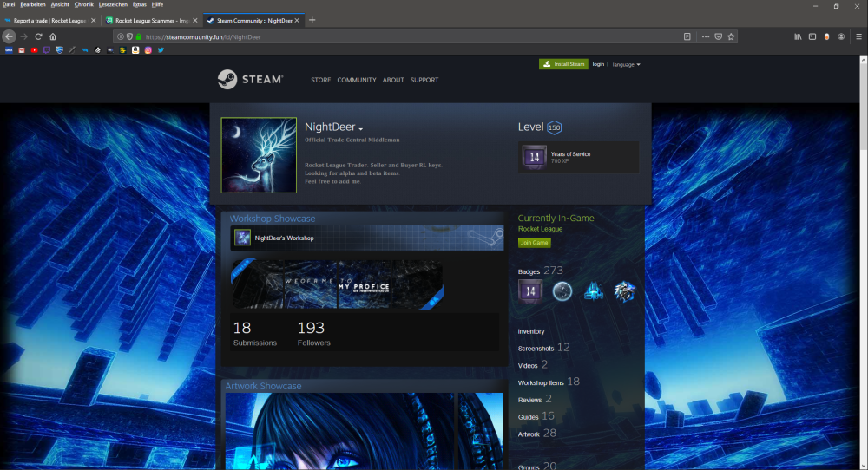This screenshot has width=868, height=470.
Task: Click the Install Steam button
Action: point(563,64)
